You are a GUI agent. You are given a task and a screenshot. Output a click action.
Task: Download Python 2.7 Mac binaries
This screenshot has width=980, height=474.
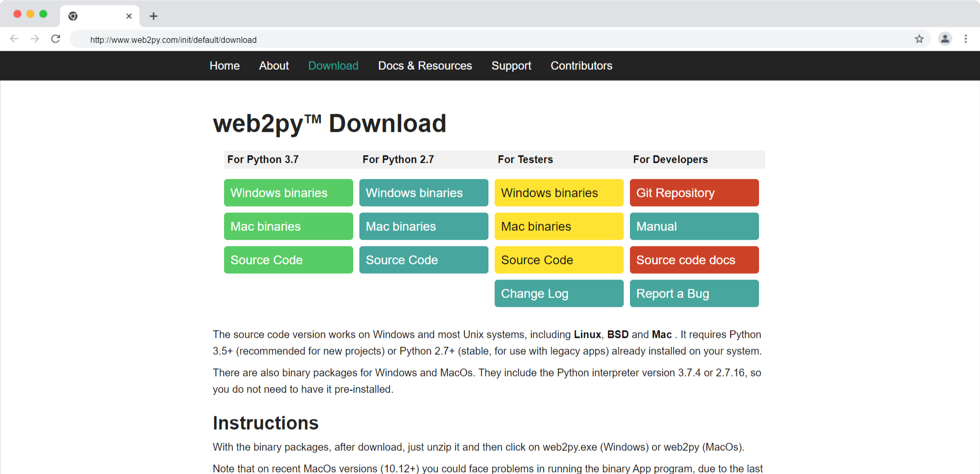click(x=424, y=226)
